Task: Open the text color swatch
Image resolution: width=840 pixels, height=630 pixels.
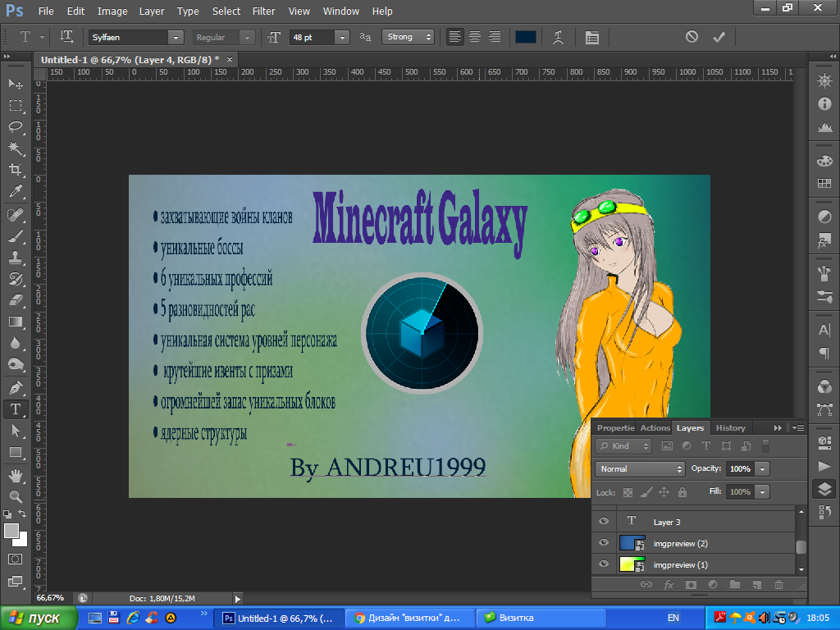Action: (x=526, y=37)
